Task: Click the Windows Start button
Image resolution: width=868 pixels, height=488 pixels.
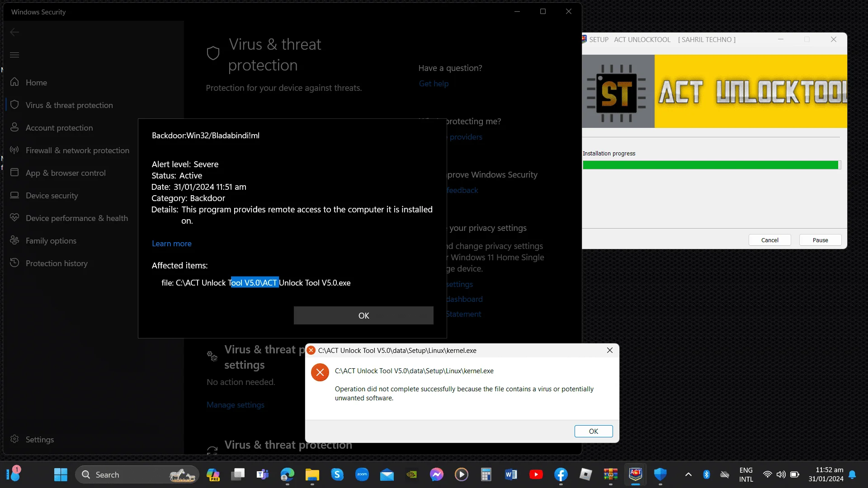Action: pyautogui.click(x=61, y=474)
